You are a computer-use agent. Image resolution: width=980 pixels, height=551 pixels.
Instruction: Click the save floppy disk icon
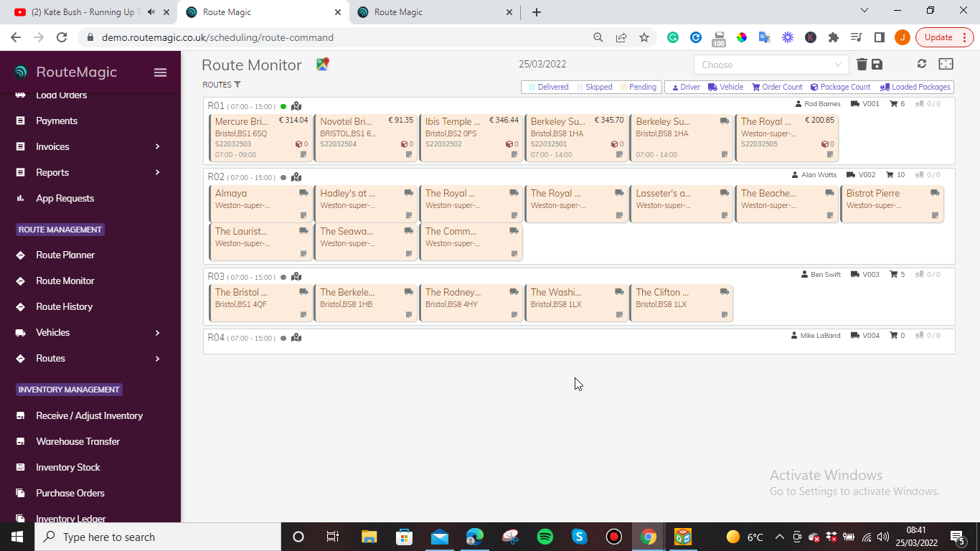pos(877,65)
